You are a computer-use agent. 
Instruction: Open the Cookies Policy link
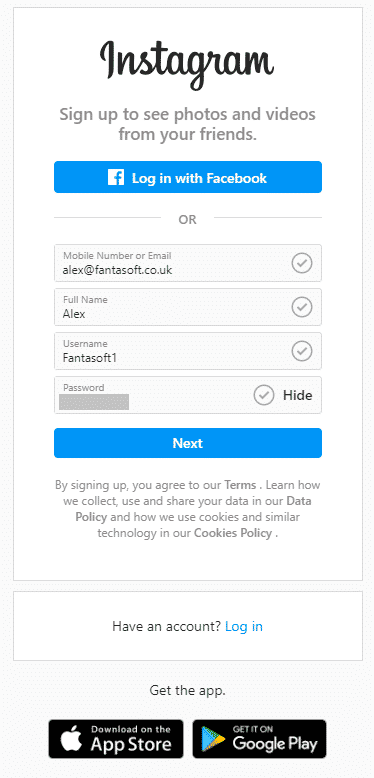(233, 533)
